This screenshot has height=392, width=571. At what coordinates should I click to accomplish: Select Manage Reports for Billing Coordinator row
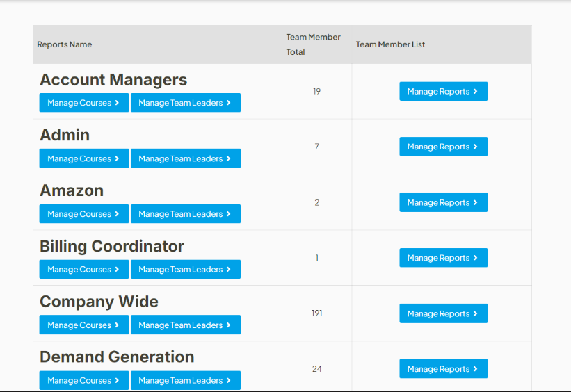[x=443, y=258]
